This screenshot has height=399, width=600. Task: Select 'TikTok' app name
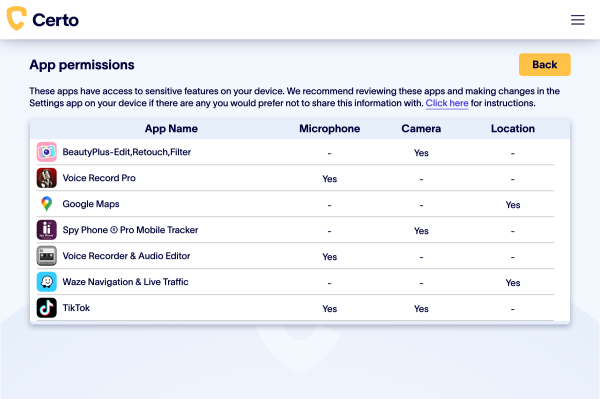(76, 308)
